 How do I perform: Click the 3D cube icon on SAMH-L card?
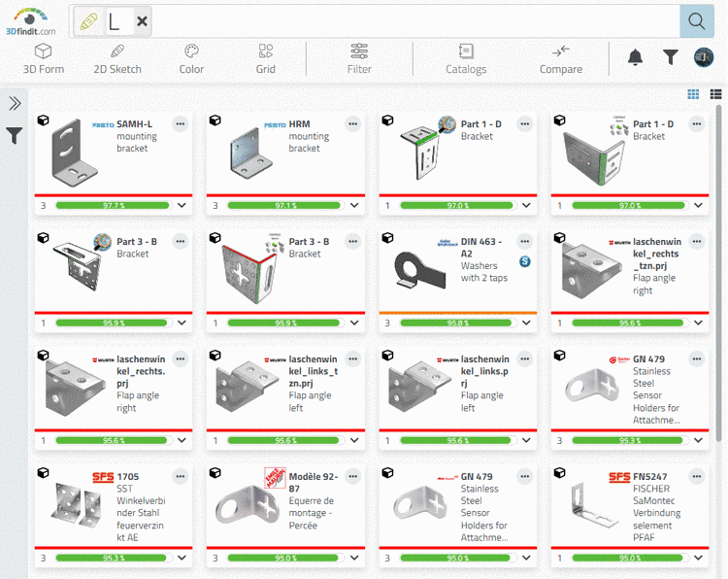[43, 120]
